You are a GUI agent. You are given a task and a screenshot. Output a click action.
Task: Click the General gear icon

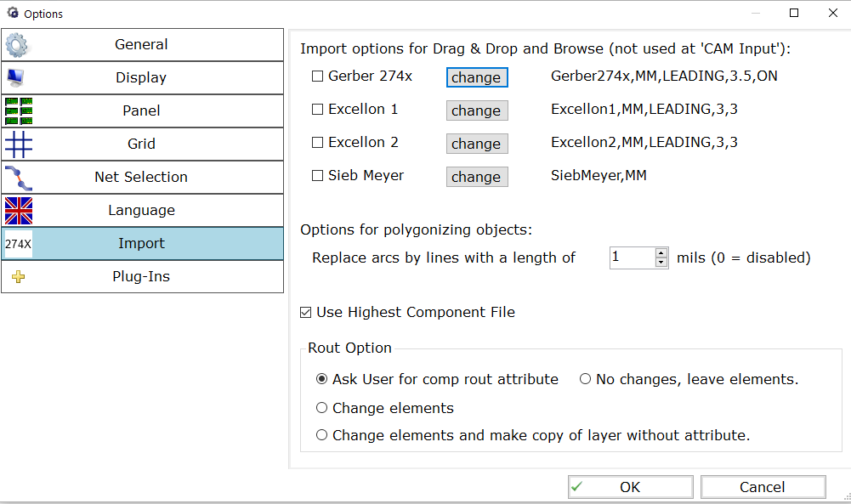17,45
